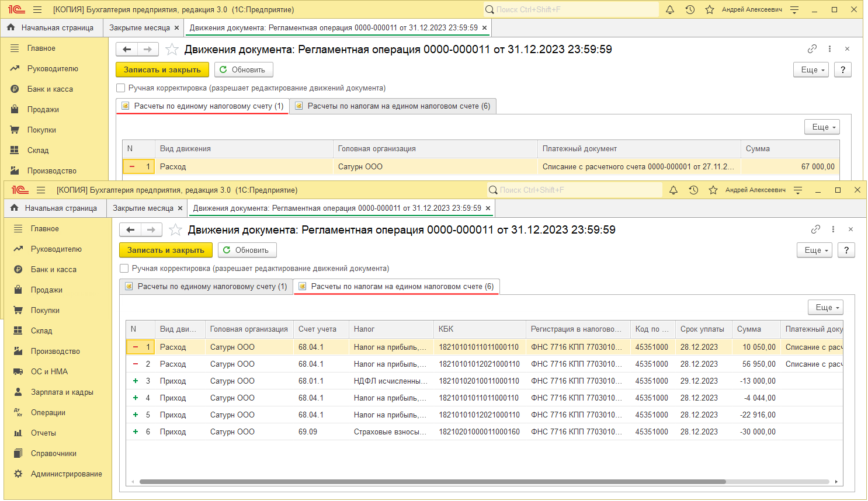Image resolution: width=868 pixels, height=501 pixels.
Task: Switch to Расчеты по единому налоговому счету (1) tab, front window
Action: click(206, 287)
